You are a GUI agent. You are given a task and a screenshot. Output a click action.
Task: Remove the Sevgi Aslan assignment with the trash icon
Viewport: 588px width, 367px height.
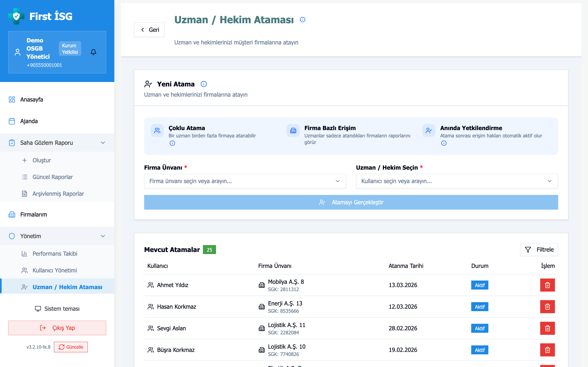pyautogui.click(x=547, y=328)
